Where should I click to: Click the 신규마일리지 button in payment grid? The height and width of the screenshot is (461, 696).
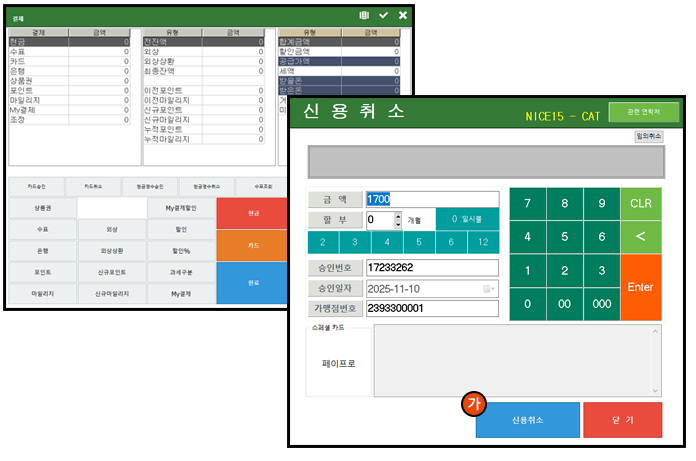pos(112,293)
